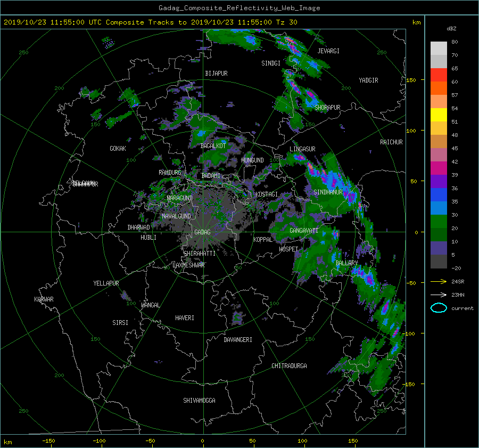479x448 pixels.
Task: Click the SIRSI city label
Action: tap(120, 323)
